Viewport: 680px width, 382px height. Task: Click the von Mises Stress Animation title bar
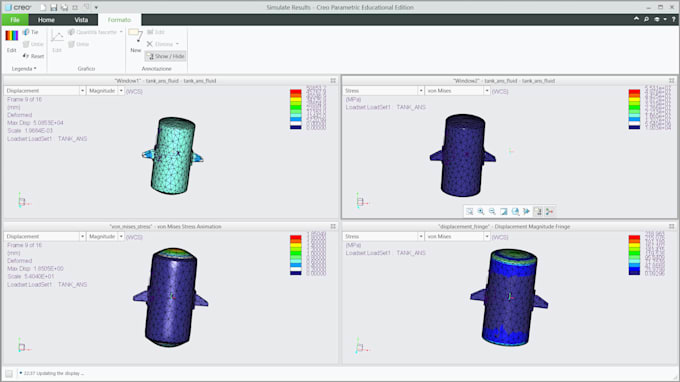166,226
